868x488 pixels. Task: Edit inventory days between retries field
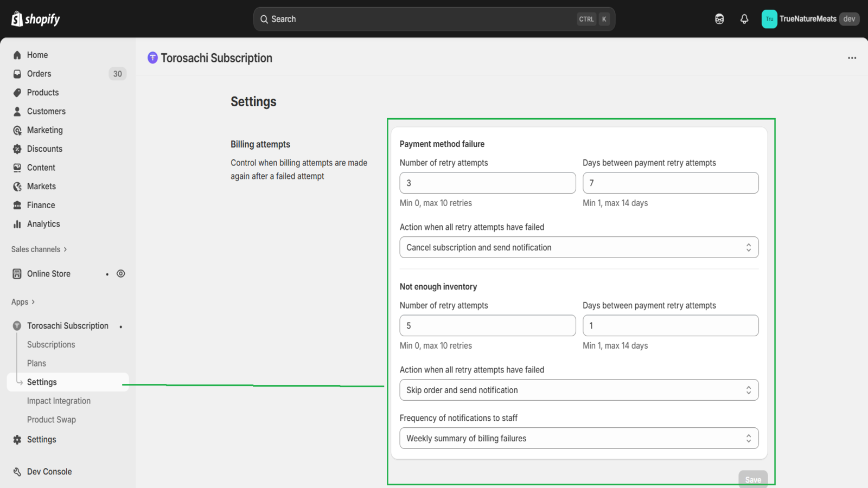tap(671, 325)
